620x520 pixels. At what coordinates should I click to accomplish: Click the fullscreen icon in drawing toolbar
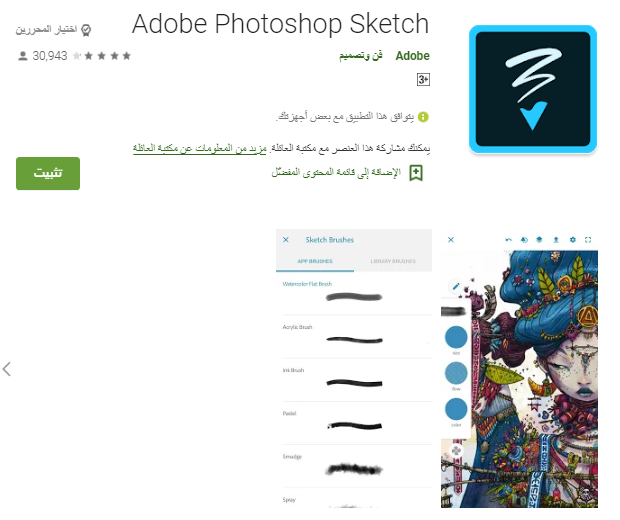588,240
